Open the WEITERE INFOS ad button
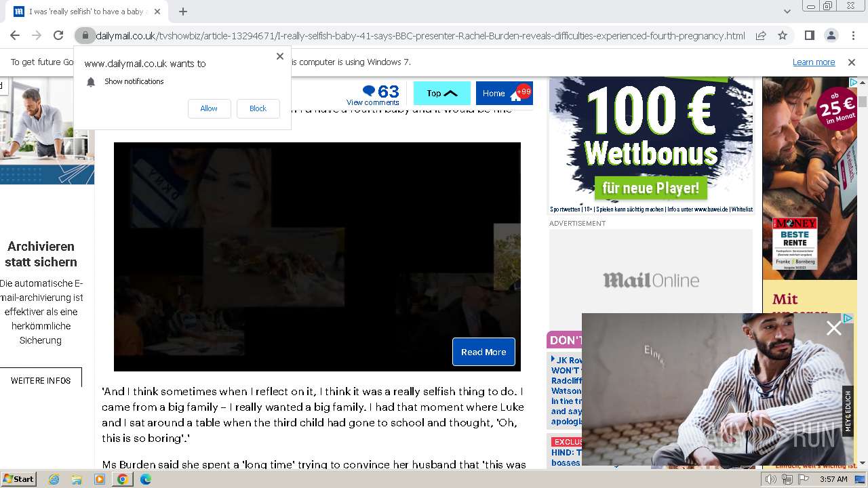Viewport: 868px width, 488px height. tap(41, 381)
